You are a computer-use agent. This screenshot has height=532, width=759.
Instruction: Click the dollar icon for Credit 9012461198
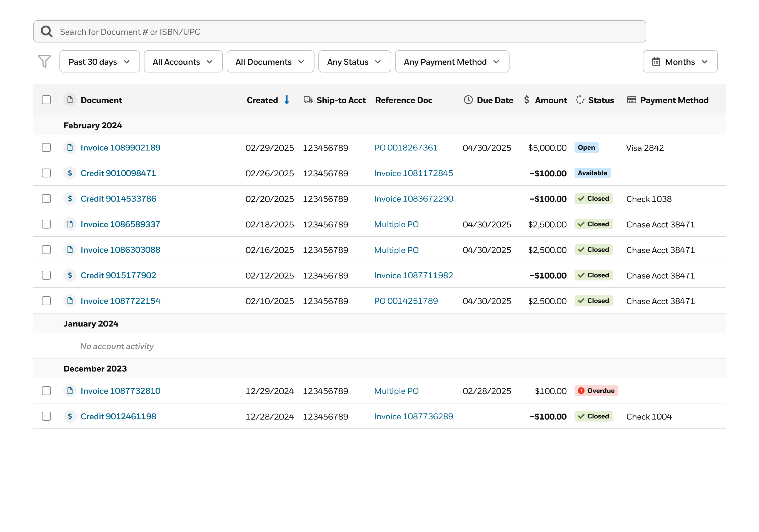pos(70,416)
